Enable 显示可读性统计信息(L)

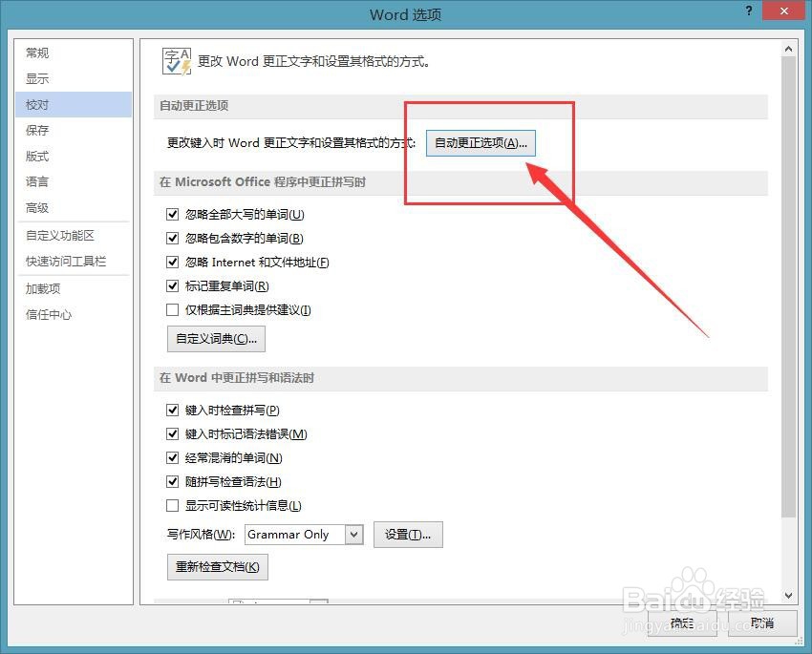pyautogui.click(x=173, y=505)
